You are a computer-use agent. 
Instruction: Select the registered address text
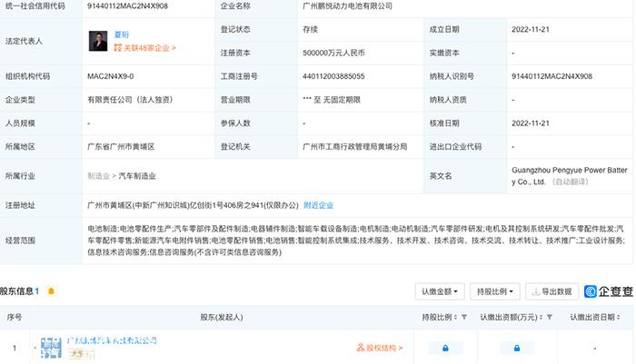point(193,205)
